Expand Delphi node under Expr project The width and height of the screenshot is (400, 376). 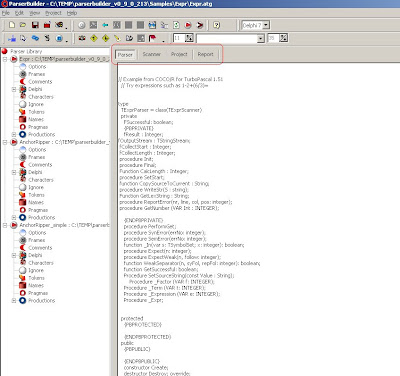point(14,89)
